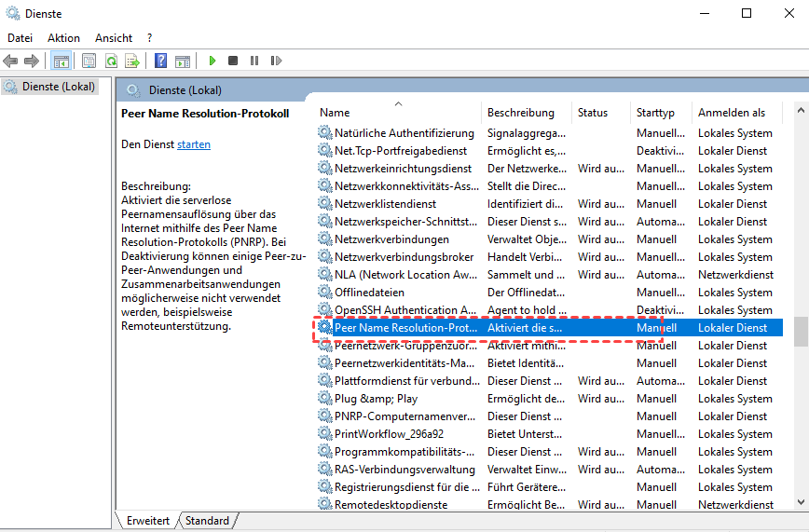Open the Properties toolbar icon
Image resolution: width=809 pixels, height=532 pixels.
(89, 61)
